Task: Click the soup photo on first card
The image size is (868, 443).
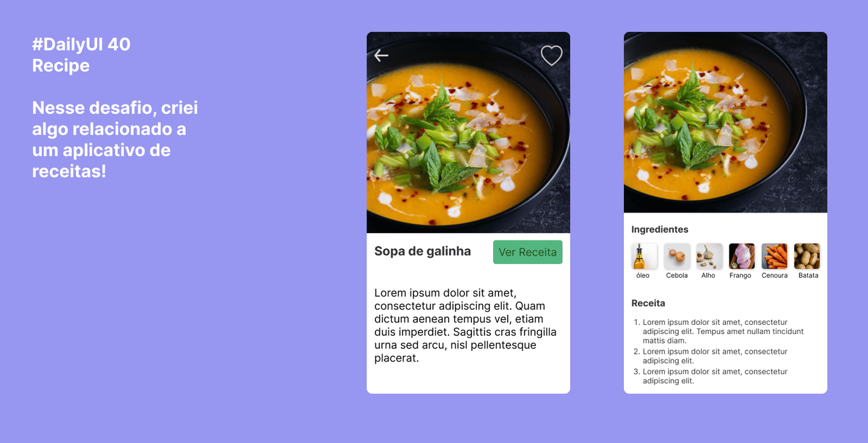Action: tap(468, 133)
